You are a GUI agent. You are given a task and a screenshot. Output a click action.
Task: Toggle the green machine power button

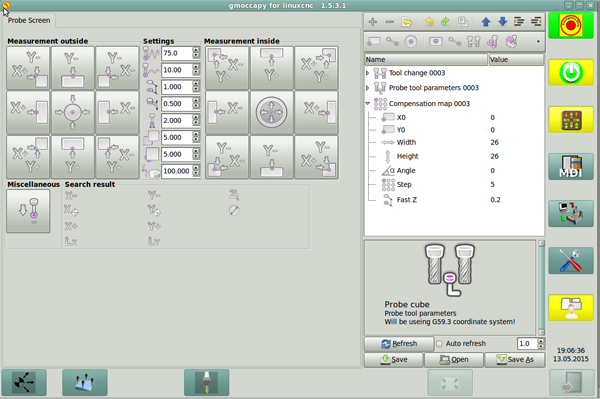[571, 72]
